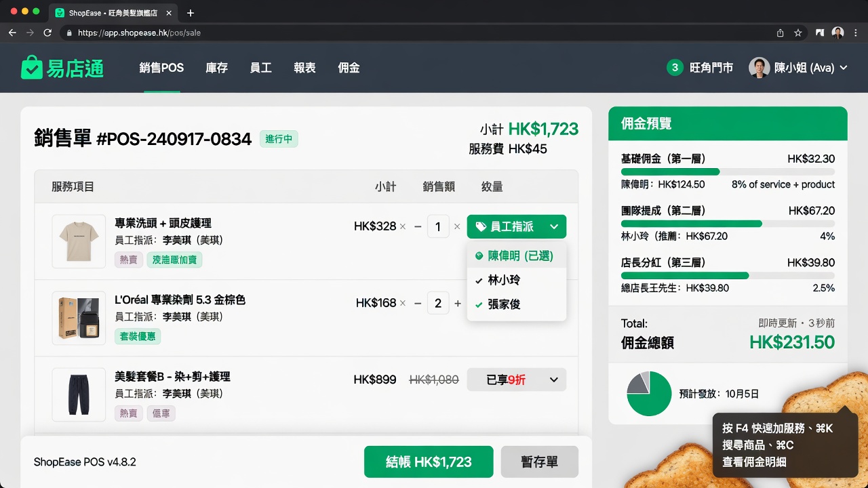Screen dimensions: 868x488
Task: Click the 暫存單 button
Action: coord(540,462)
